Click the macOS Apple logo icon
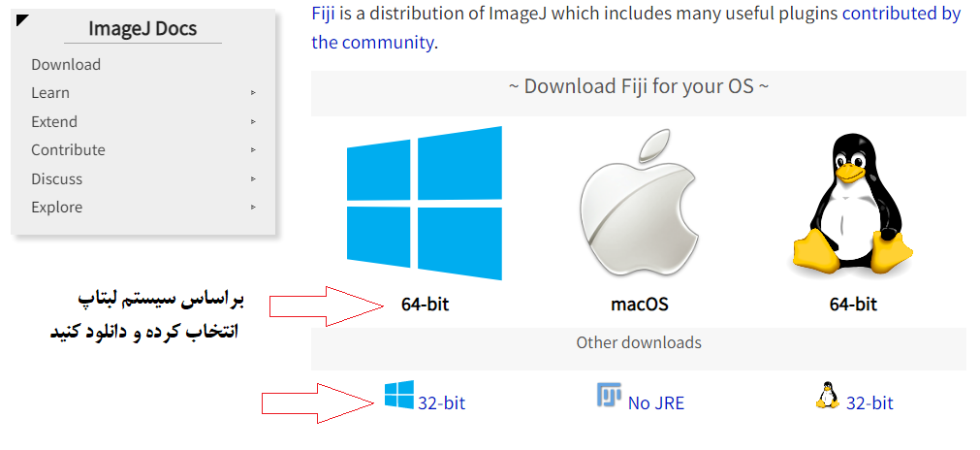The height and width of the screenshot is (450, 980). click(x=639, y=203)
